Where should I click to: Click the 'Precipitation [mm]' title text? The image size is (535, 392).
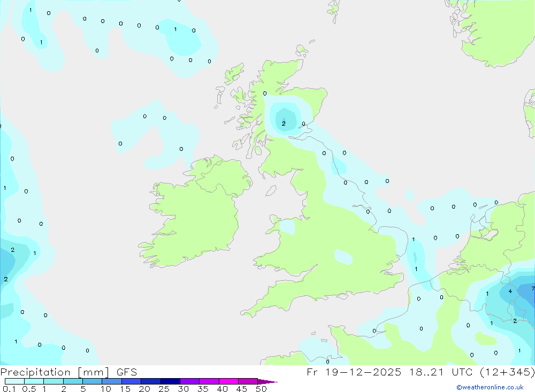(55, 372)
